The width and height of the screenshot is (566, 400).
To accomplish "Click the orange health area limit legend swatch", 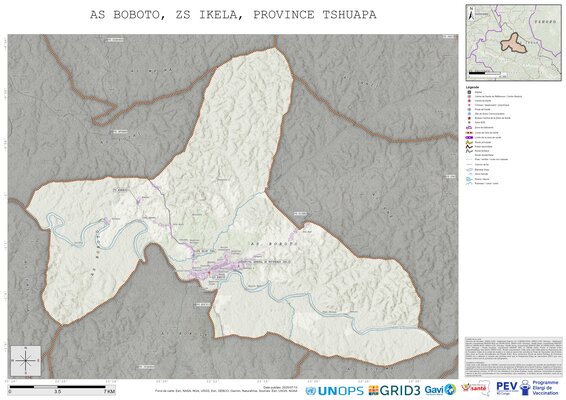I will [469, 133].
